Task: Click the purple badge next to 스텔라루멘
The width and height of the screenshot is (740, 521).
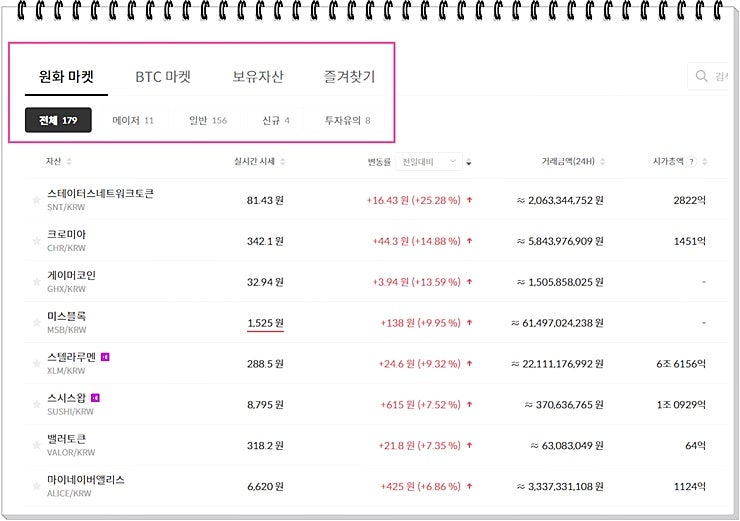Action: pyautogui.click(x=105, y=357)
